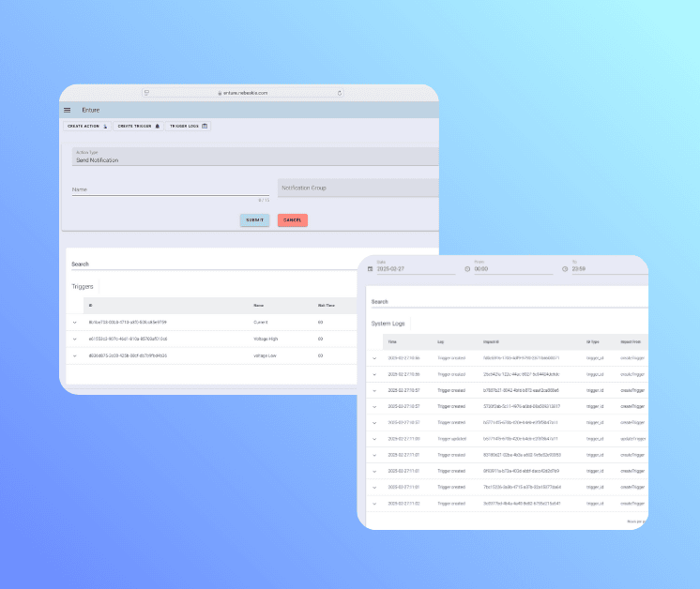The image size is (700, 589).
Task: Click the red Cancel button
Action: 292,220
